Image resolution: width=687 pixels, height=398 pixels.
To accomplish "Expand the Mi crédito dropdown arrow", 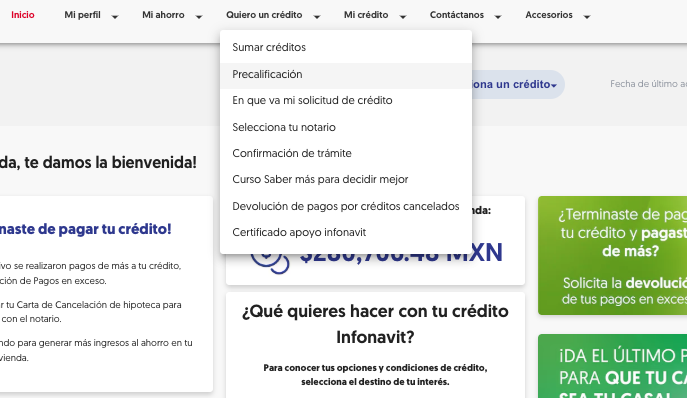I will (x=403, y=17).
